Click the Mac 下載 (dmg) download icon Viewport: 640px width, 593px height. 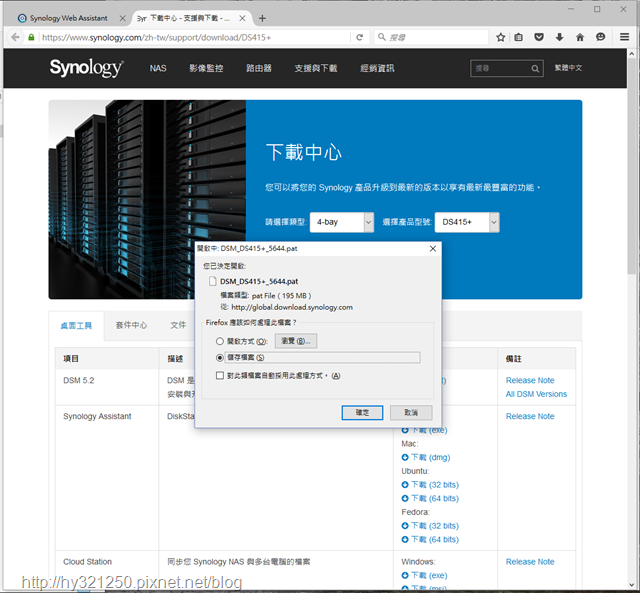pyautogui.click(x=405, y=457)
